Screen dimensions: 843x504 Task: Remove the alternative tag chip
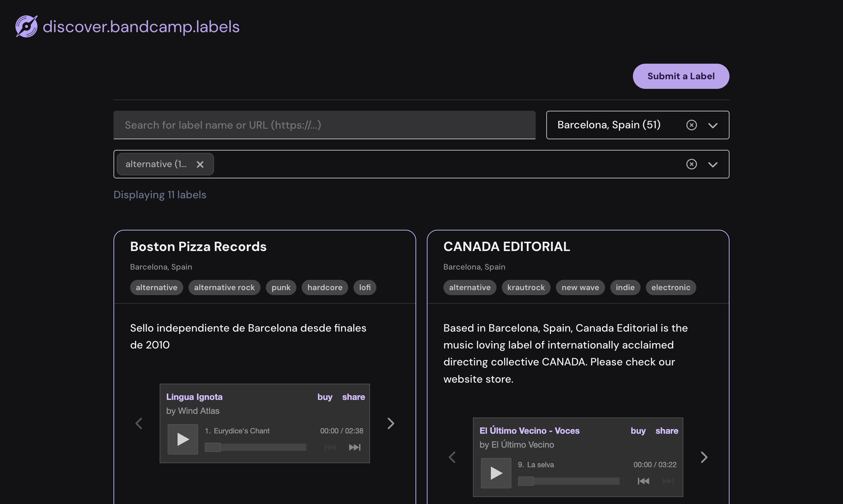point(200,164)
